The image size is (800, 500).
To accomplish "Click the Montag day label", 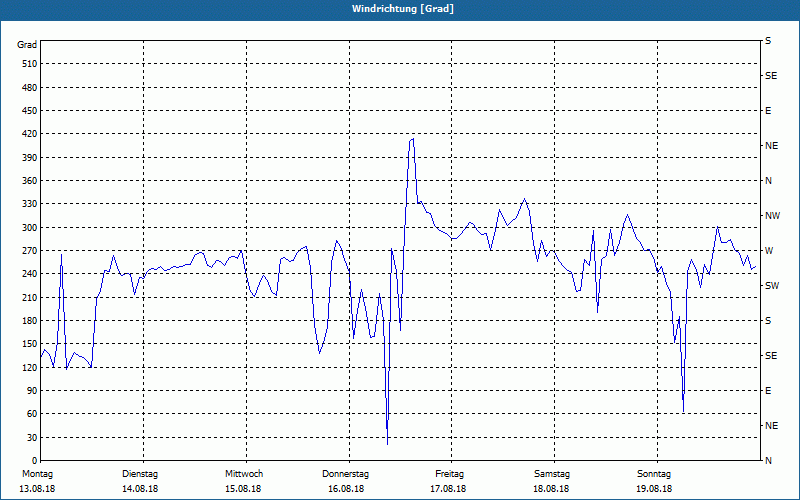I will point(37,474).
